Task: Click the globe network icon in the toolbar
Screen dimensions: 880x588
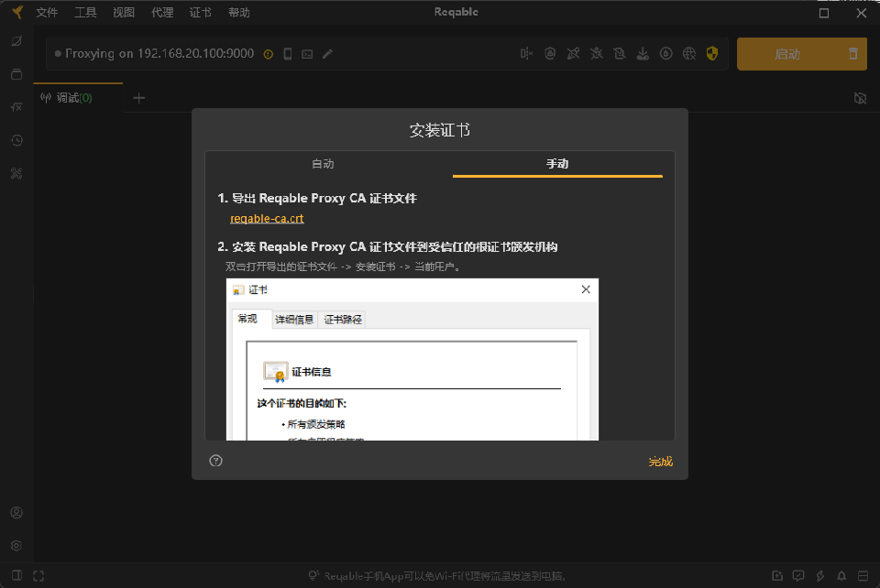Action: (688, 53)
